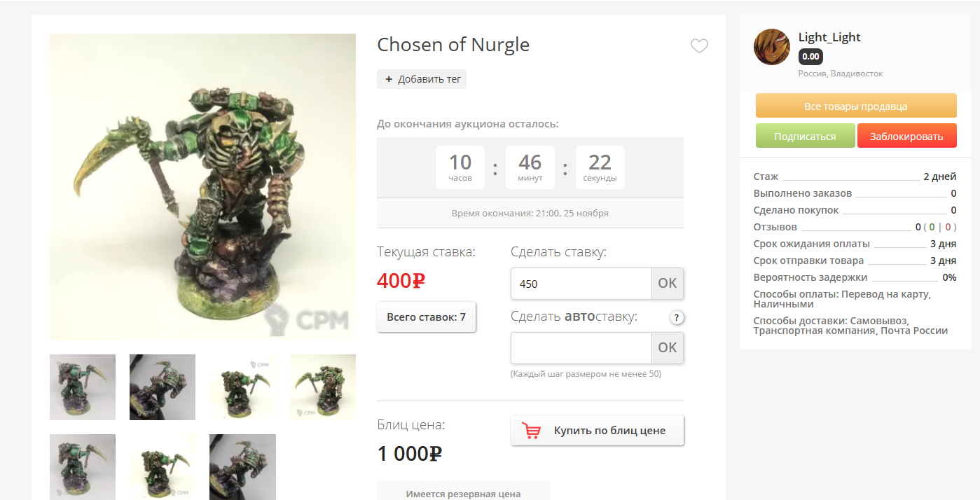Focus the empty autobid input field

581,348
